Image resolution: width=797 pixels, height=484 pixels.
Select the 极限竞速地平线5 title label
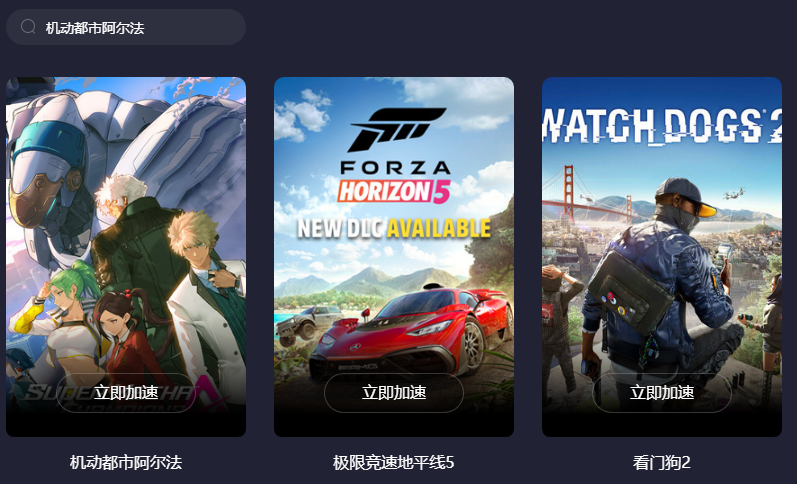(393, 463)
